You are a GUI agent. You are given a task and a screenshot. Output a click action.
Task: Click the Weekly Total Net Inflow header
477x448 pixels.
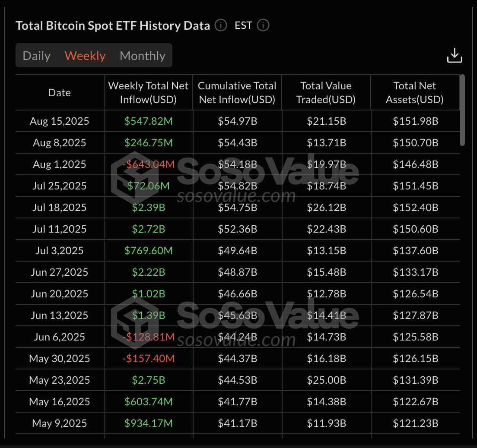[x=148, y=92]
